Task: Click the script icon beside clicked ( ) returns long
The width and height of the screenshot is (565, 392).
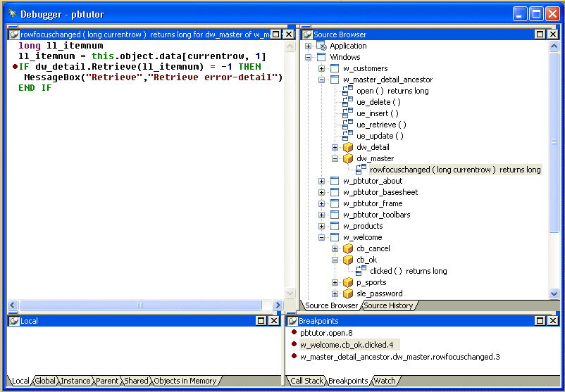Action: point(361,271)
